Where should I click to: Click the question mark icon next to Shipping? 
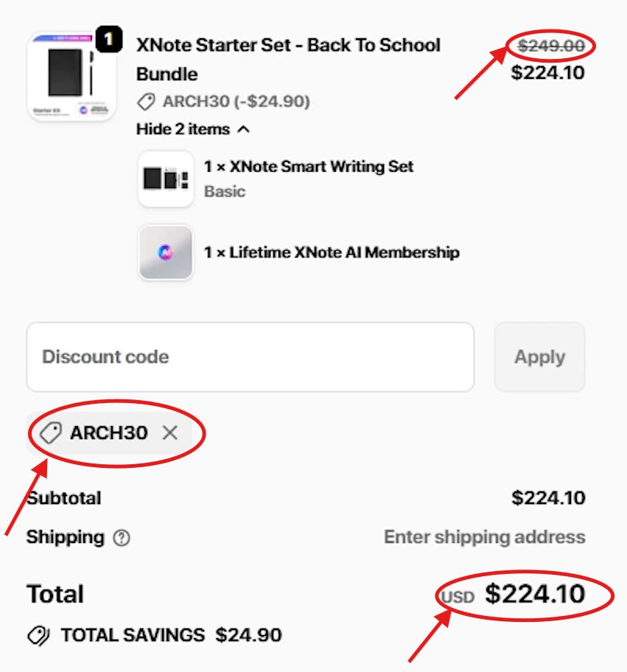point(120,538)
